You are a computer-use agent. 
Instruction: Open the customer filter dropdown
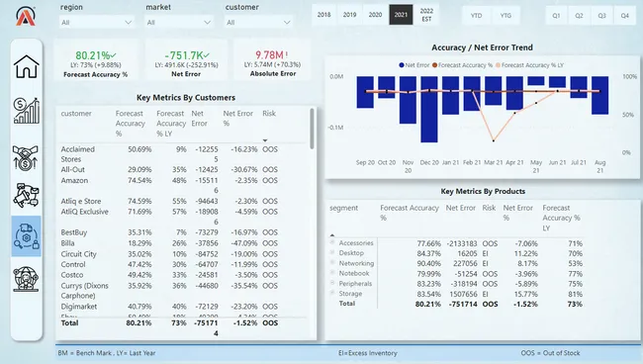pyautogui.click(x=258, y=22)
